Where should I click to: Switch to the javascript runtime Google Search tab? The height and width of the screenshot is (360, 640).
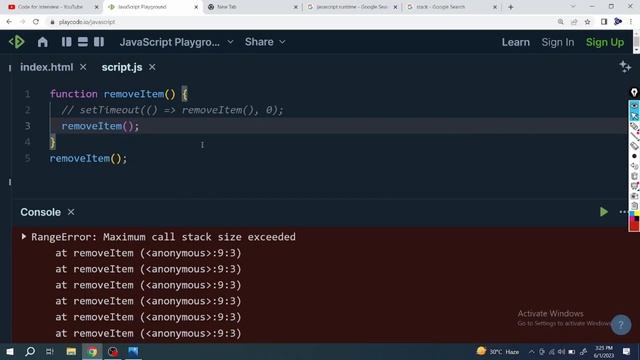(352, 7)
